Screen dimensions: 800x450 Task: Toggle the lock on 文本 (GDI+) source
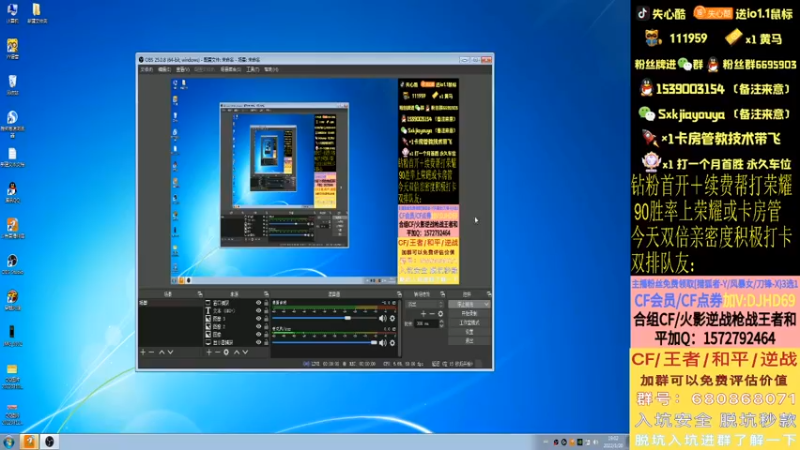[x=266, y=311]
